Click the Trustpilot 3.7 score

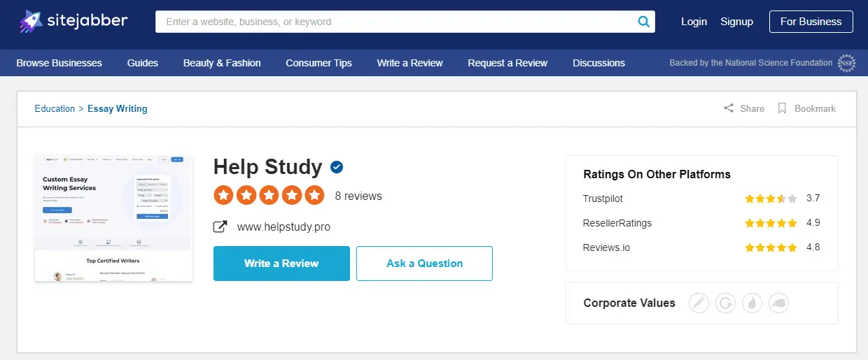[813, 199]
